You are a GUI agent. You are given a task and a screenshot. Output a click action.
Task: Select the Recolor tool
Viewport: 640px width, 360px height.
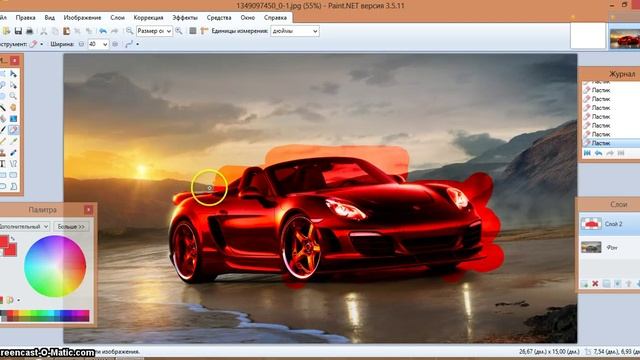13,153
